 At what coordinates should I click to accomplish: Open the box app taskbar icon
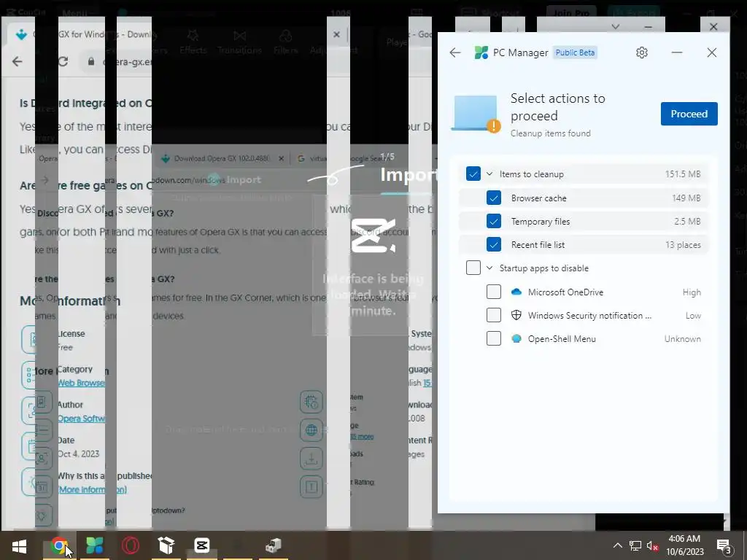[x=166, y=545]
